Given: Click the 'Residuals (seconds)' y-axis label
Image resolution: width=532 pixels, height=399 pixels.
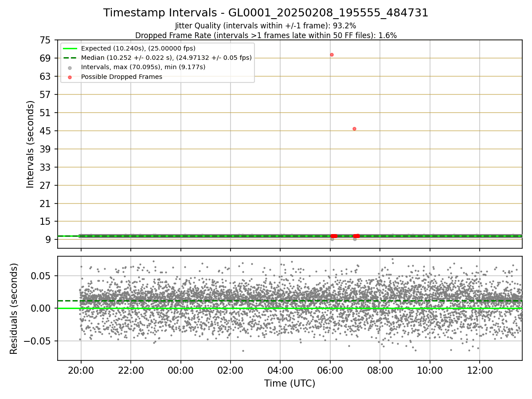Looking at the screenshot, I should click(x=14, y=309).
